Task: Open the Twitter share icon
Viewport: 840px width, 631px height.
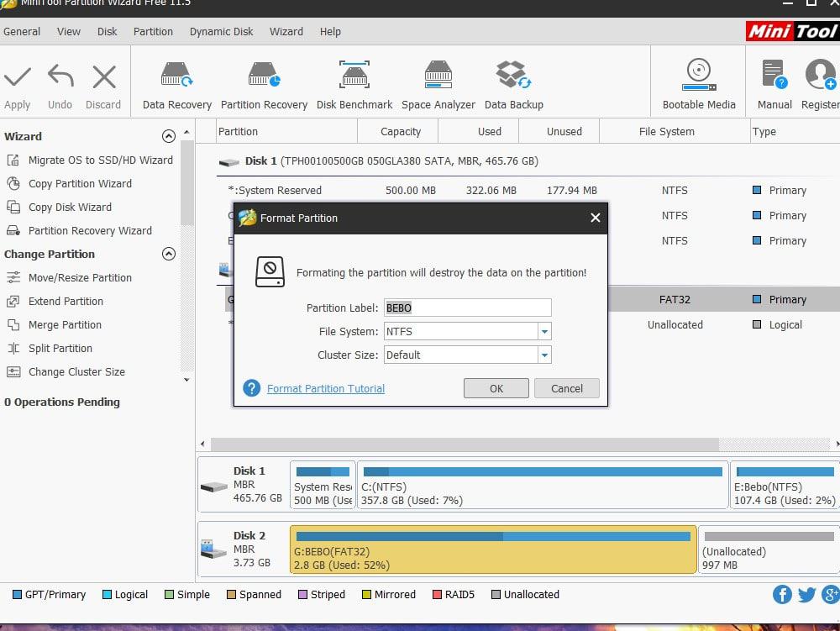Action: pos(806,594)
